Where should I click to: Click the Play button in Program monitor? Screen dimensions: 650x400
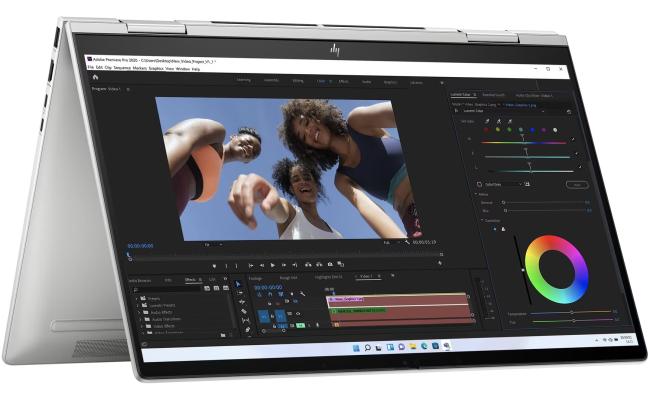273,265
